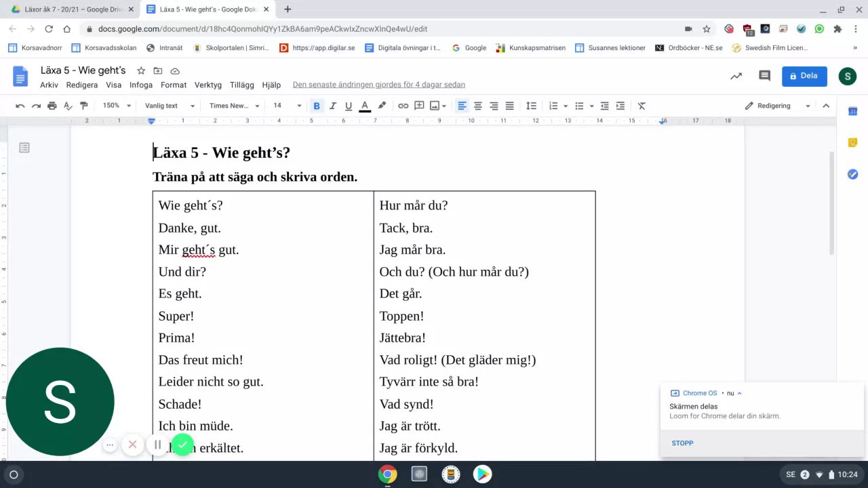Show the document outline panel
Screen dimensions: 868x488
point(24,148)
